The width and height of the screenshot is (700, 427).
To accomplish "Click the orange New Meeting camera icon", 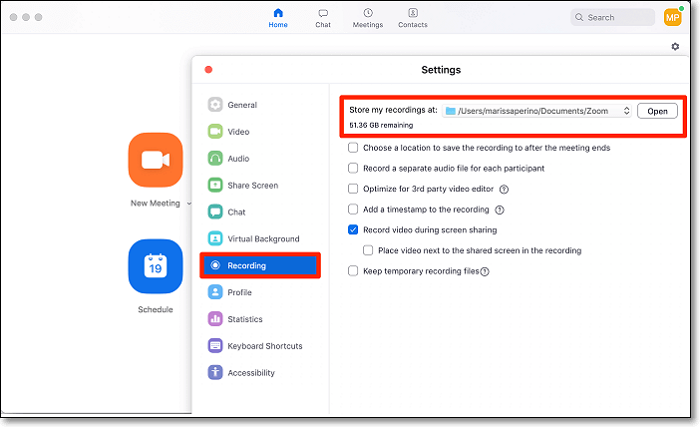I will [155, 160].
